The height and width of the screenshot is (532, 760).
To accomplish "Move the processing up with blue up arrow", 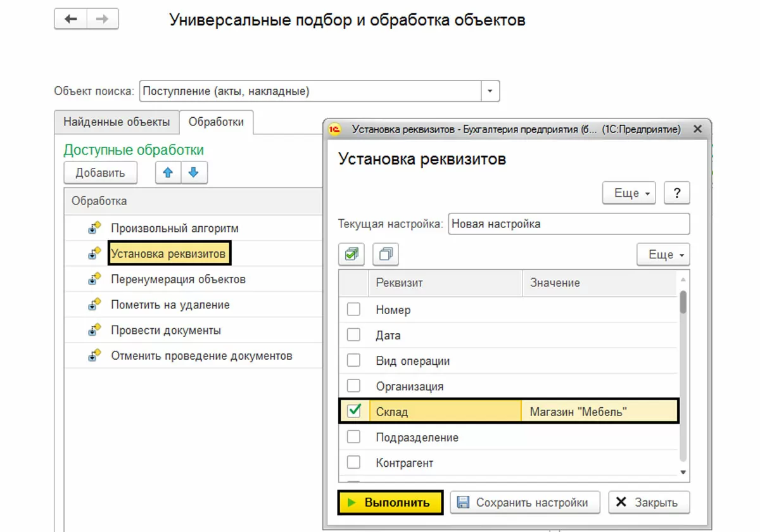I will [x=168, y=172].
